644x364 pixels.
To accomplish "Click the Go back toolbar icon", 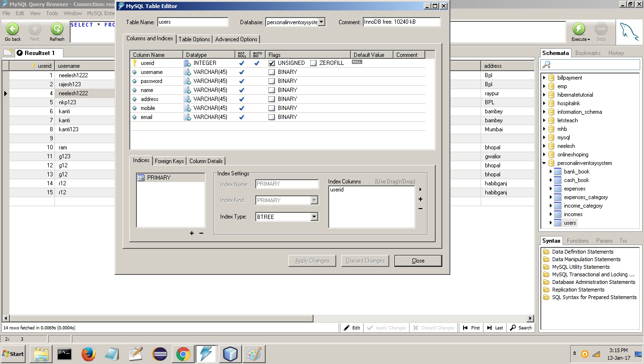I will tap(13, 28).
